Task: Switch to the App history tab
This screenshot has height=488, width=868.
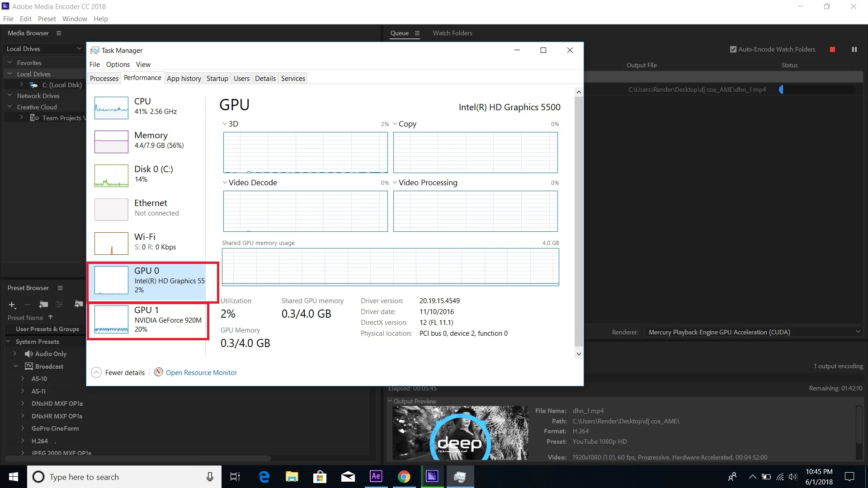Action: click(184, 79)
